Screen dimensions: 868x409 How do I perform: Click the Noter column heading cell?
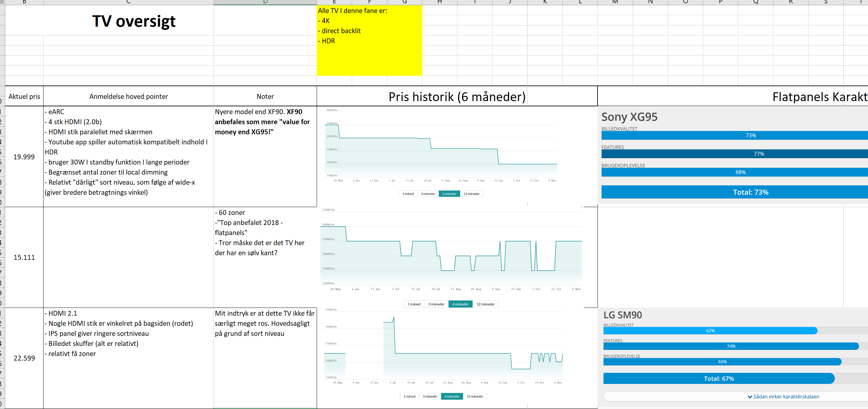(265, 96)
